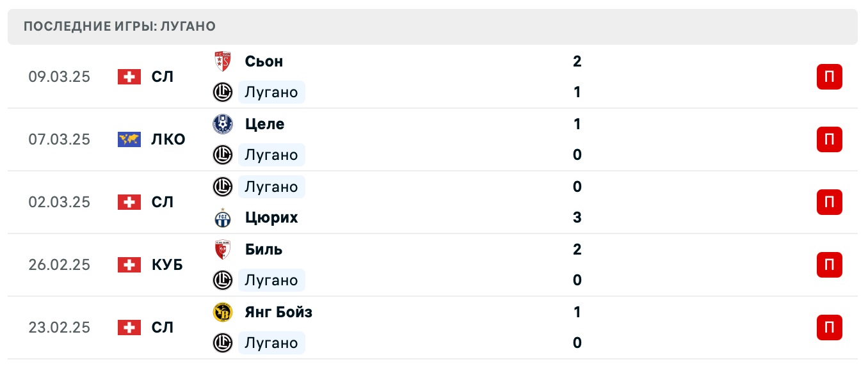Click the Sion club crest icon
This screenshot has width=868, height=371.
click(222, 61)
